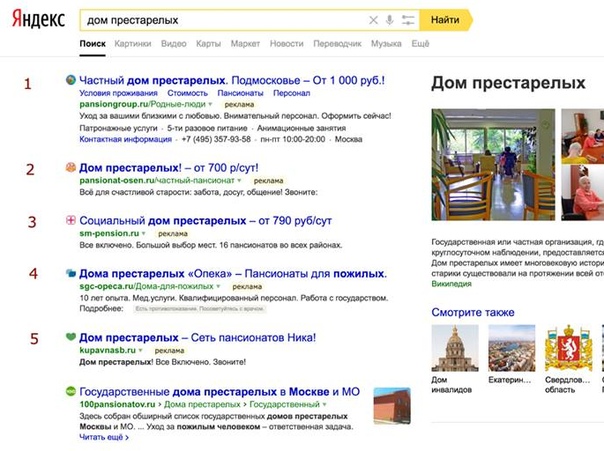
Task: Click 'реклама' label under pansiongroup.ru
Action: point(239,104)
